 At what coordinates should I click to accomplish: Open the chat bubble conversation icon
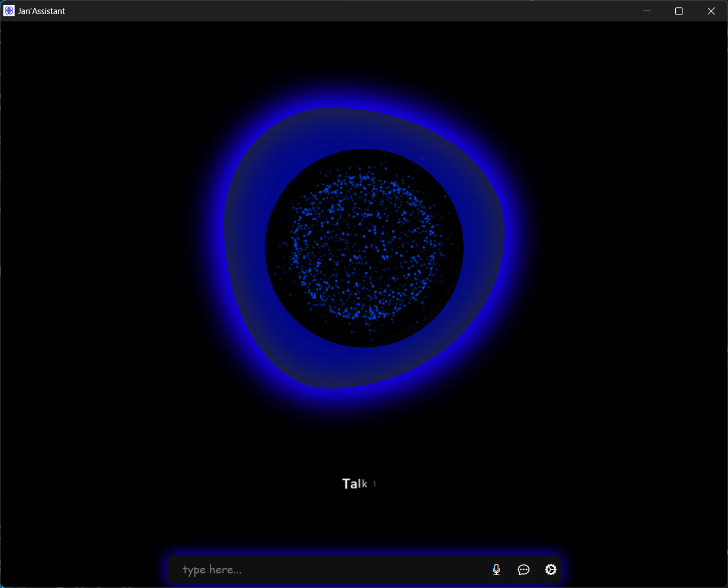click(x=524, y=569)
